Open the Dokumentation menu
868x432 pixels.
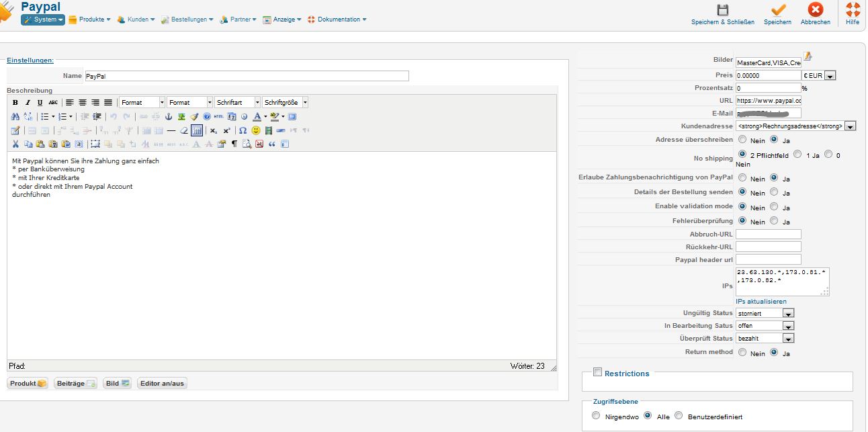pos(337,20)
